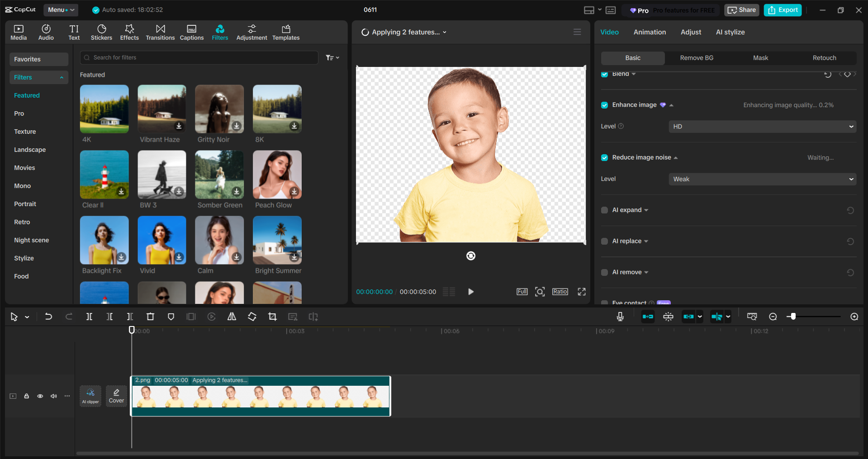Viewport: 868px width, 459px height.
Task: Click the Delete clip icon
Action: 150,317
